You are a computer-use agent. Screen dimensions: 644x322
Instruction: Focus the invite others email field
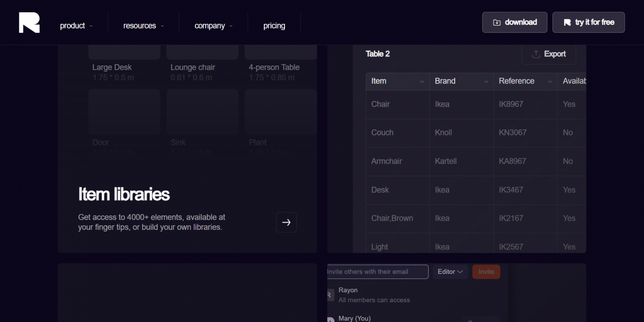click(377, 272)
